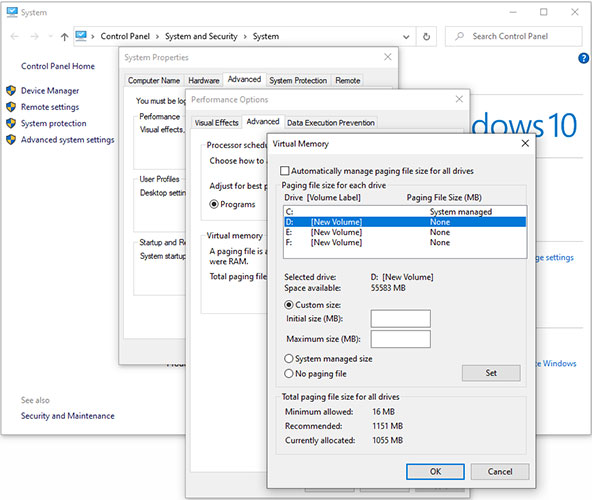The image size is (592, 500).
Task: Click the System window title icon
Action: click(x=12, y=12)
